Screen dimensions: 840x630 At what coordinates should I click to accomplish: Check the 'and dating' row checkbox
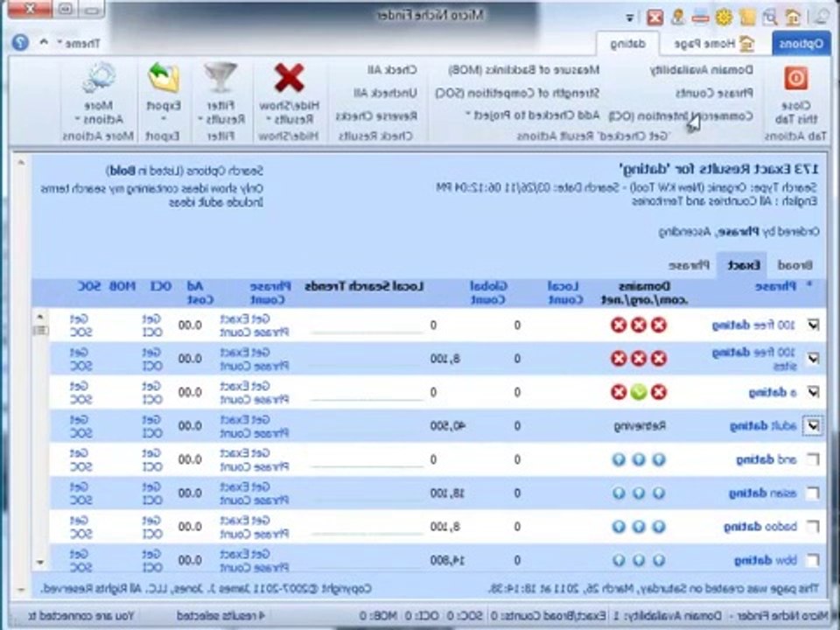pos(813,459)
